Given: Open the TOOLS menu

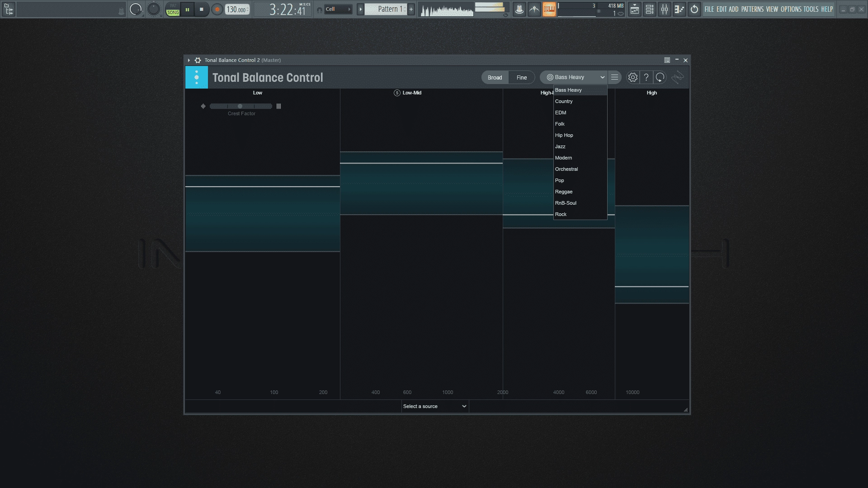Looking at the screenshot, I should pyautogui.click(x=811, y=9).
